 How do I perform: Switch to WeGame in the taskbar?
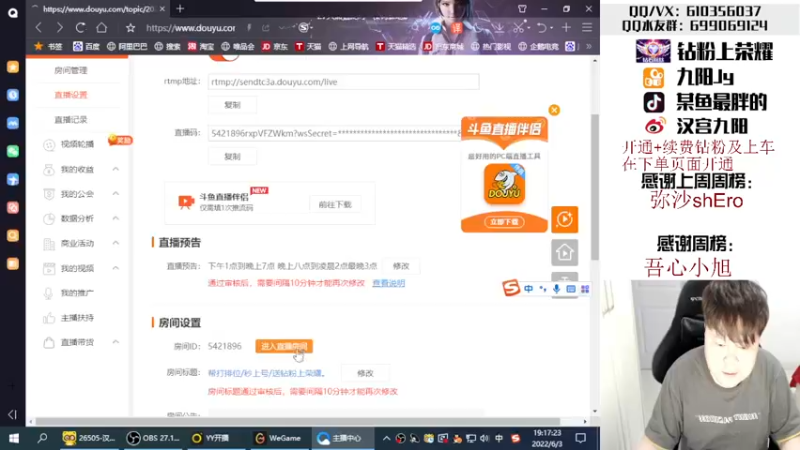tap(279, 438)
